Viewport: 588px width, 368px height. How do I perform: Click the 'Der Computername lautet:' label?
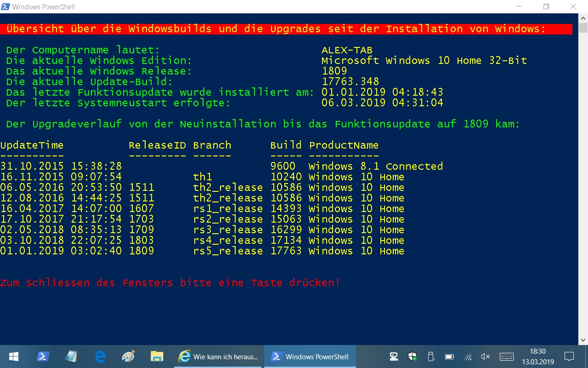pyautogui.click(x=83, y=50)
